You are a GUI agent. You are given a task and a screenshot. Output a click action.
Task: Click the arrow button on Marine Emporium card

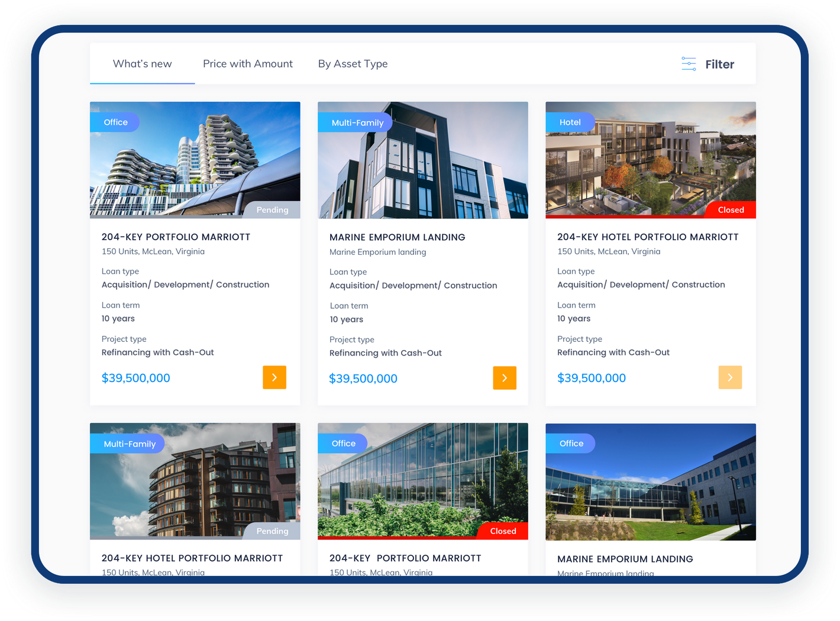[x=505, y=378]
